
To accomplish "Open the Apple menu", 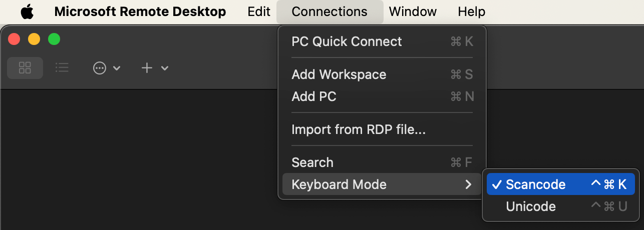I will tap(27, 11).
